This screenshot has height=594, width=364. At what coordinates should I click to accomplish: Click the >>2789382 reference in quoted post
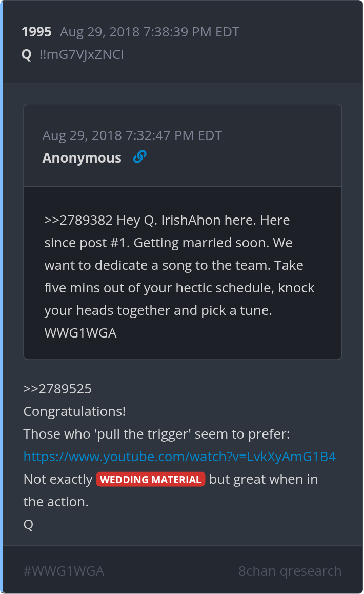tap(78, 220)
